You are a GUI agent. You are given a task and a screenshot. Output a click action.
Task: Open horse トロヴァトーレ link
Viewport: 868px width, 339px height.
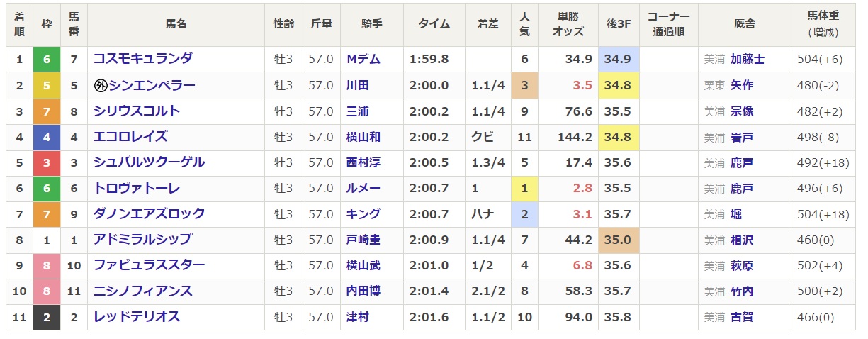pos(137,189)
